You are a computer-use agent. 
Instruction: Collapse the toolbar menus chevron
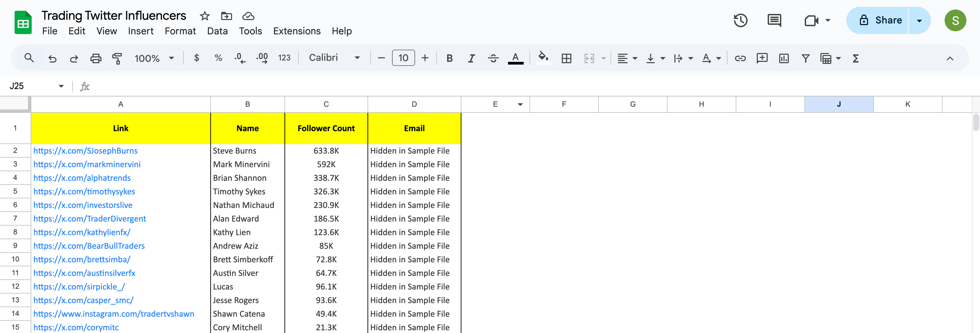pos(950,58)
